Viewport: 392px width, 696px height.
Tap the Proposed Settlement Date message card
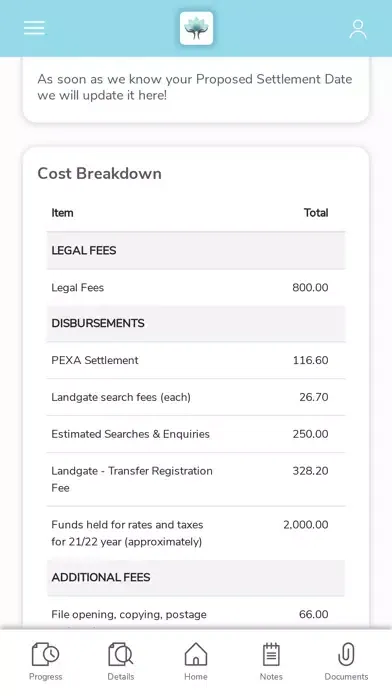pyautogui.click(x=196, y=90)
